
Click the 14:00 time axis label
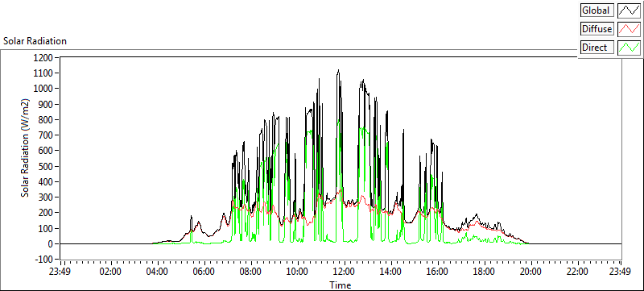click(x=390, y=272)
